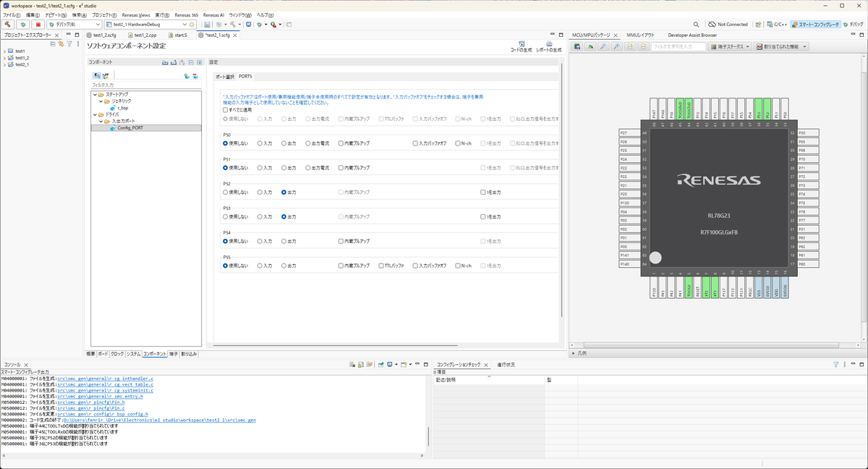Screen dimensions: 868x469
Task: Click the search magnifier icon in the top-right toolbar
Action: (697, 24)
